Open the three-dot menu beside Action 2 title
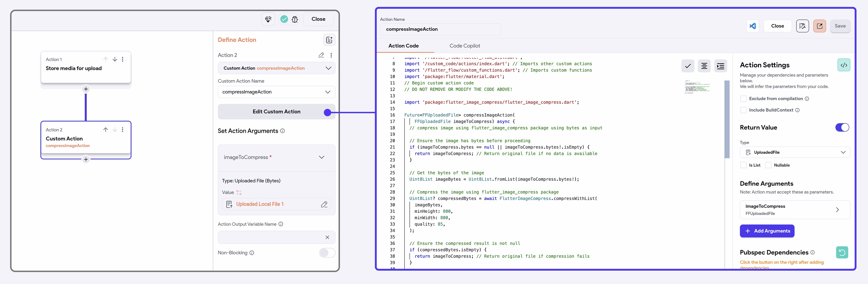The width and height of the screenshot is (868, 284). tap(331, 55)
